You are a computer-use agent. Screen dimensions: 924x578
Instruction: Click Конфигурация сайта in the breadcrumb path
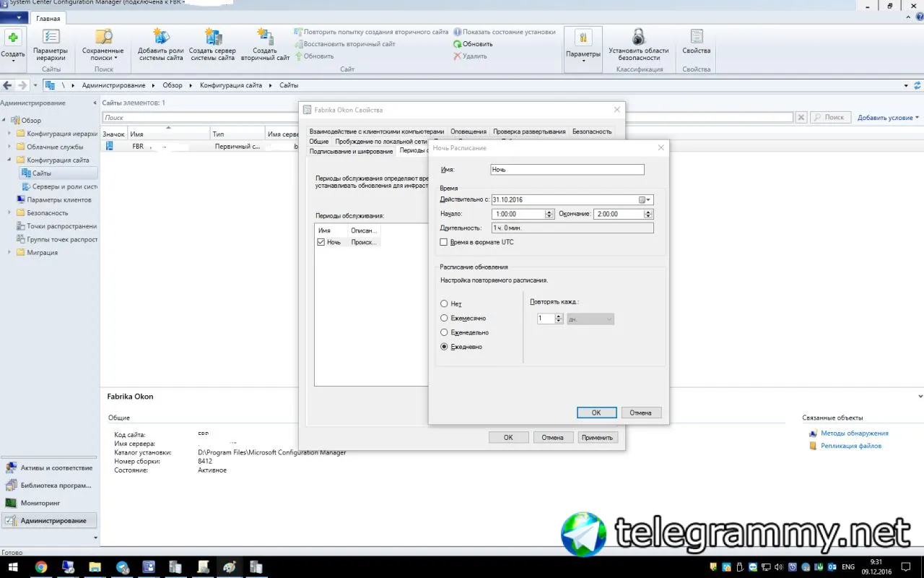[231, 85]
